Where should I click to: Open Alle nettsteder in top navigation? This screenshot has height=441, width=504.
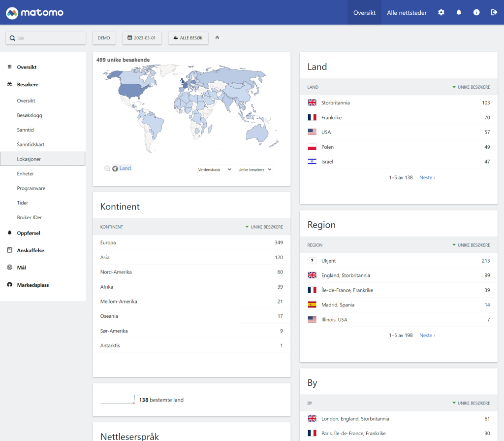407,12
